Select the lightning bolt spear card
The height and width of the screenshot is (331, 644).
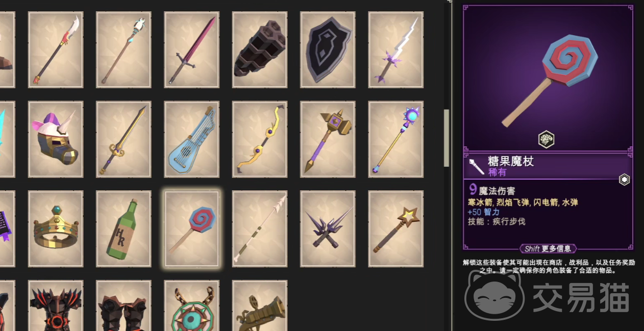point(396,49)
